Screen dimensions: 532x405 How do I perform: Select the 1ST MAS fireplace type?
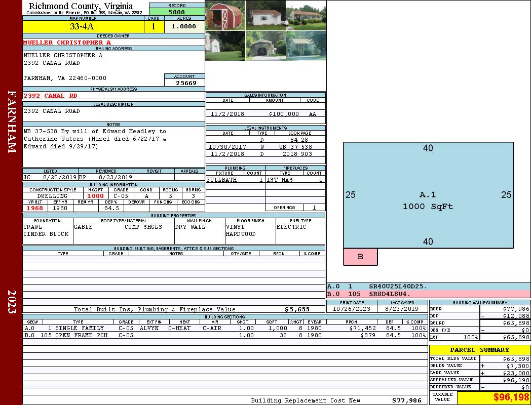click(x=280, y=180)
